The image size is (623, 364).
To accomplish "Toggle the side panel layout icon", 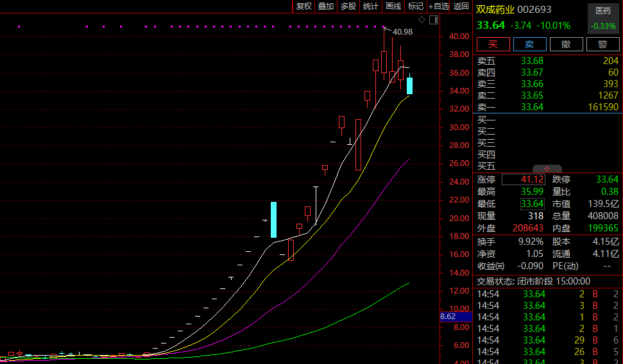I will point(434,21).
